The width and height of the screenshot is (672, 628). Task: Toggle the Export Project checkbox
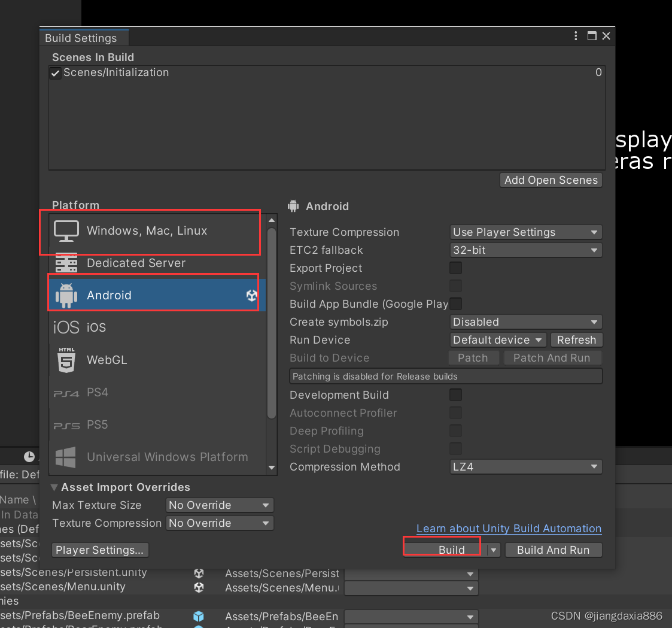pyautogui.click(x=455, y=268)
